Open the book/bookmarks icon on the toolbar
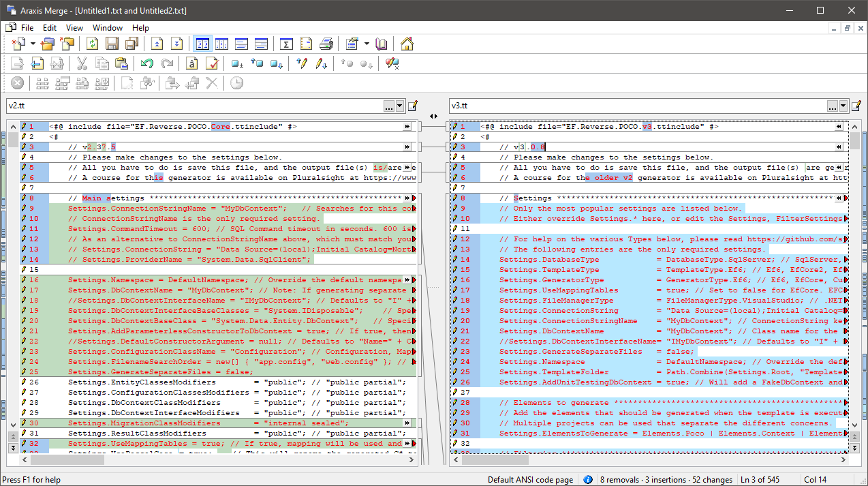This screenshot has height=486, width=868. click(x=381, y=43)
